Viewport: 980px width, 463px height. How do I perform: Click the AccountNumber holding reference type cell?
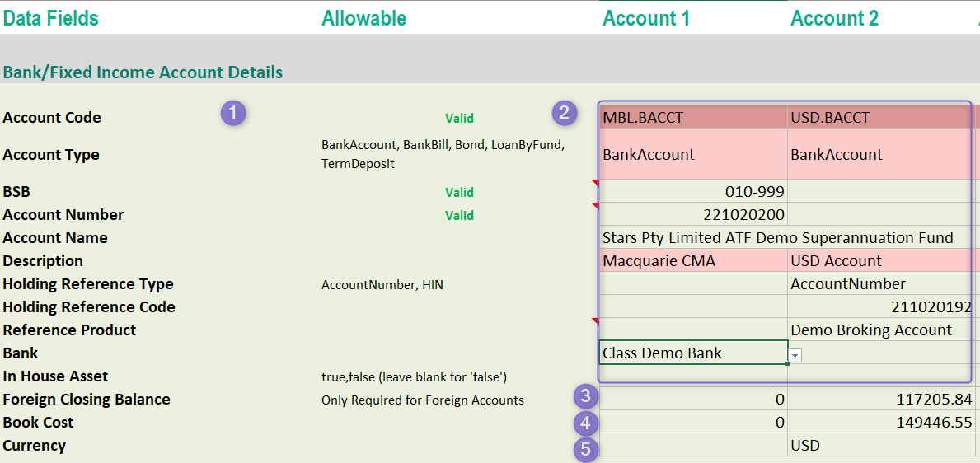coord(880,283)
